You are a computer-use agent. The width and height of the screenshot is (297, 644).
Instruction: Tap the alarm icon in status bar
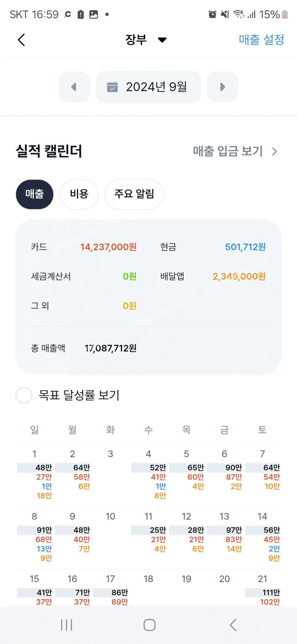[x=212, y=14]
